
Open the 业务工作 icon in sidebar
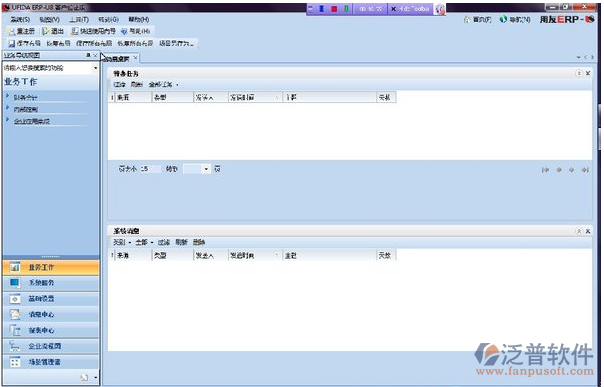[x=15, y=267]
